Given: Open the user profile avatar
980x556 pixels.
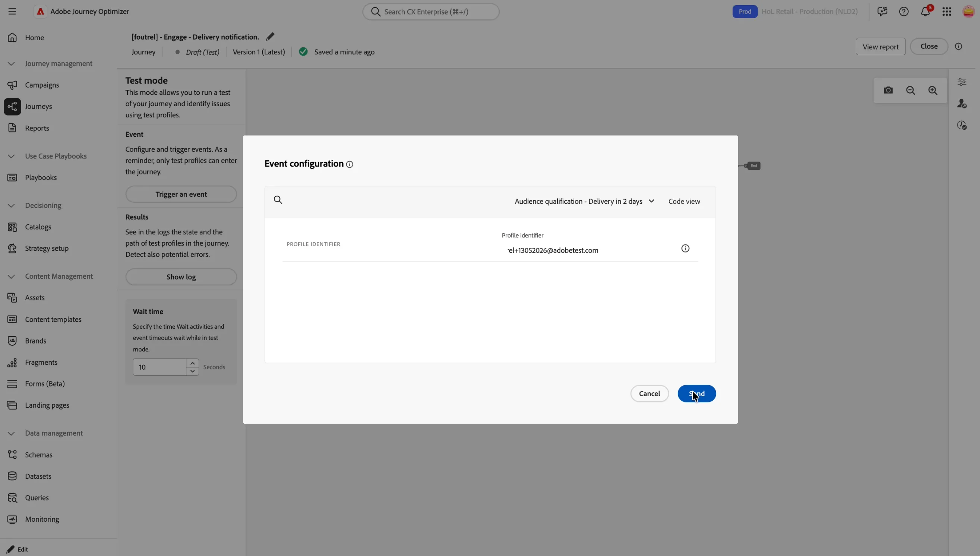Looking at the screenshot, I should (x=968, y=12).
